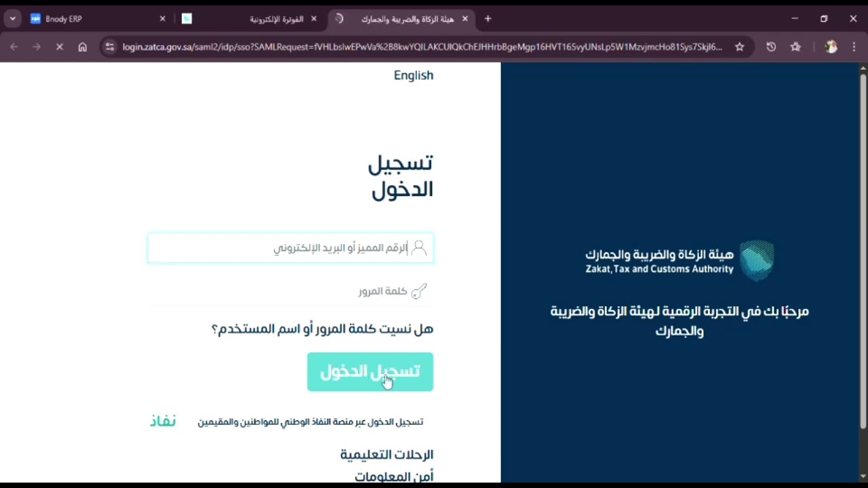
Task: Close the هيئة الزكاة والضريبة والجمارك tab
Action: click(x=465, y=19)
